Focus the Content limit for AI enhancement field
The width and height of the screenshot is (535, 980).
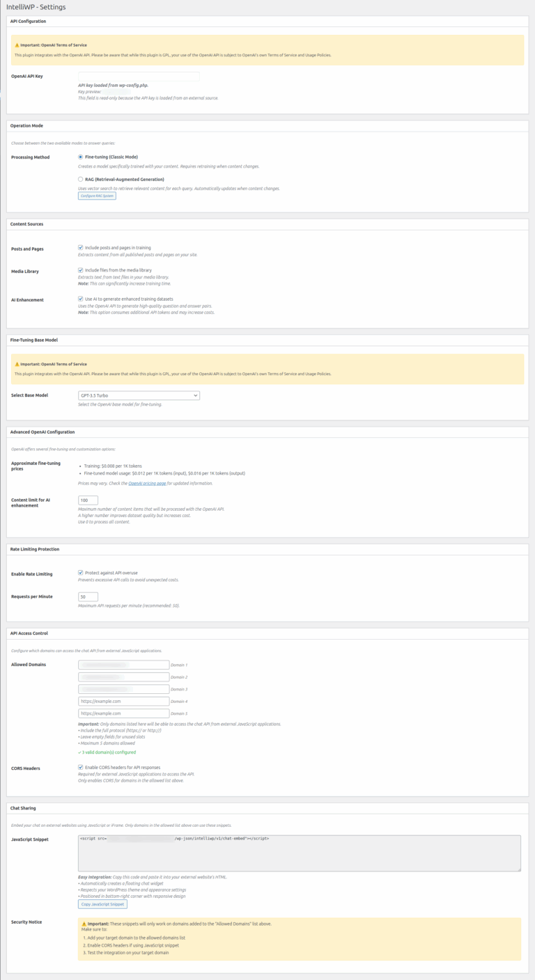click(x=88, y=500)
